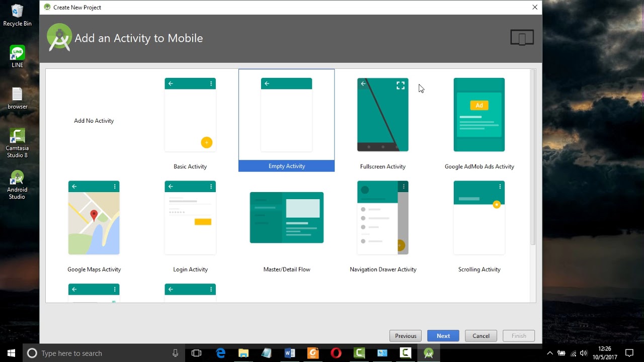This screenshot has height=362, width=644.
Task: Click the template list vertical scrollbar
Action: coord(533,157)
